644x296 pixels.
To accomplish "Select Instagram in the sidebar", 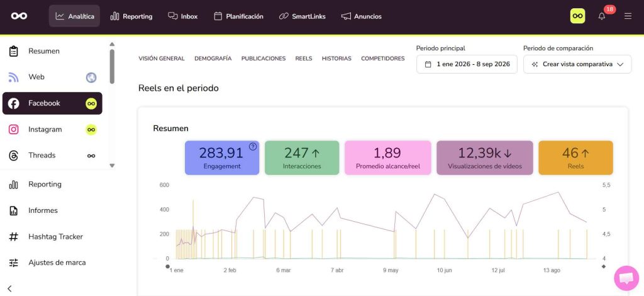I will [52, 130].
